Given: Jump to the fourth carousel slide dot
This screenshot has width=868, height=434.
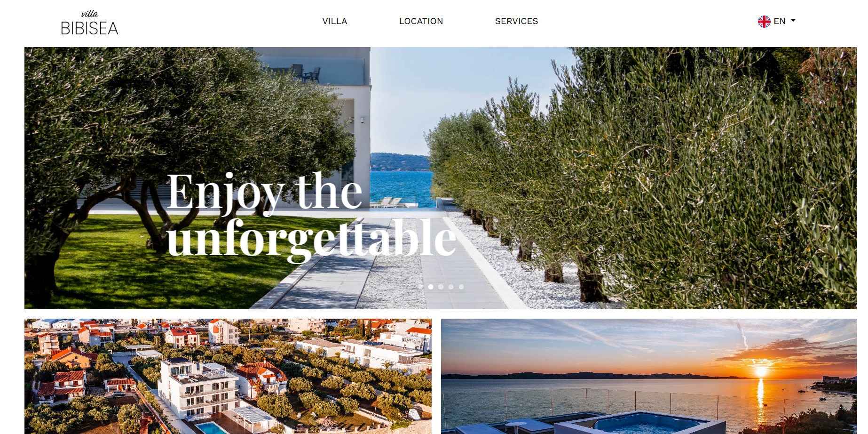Looking at the screenshot, I should [451, 287].
